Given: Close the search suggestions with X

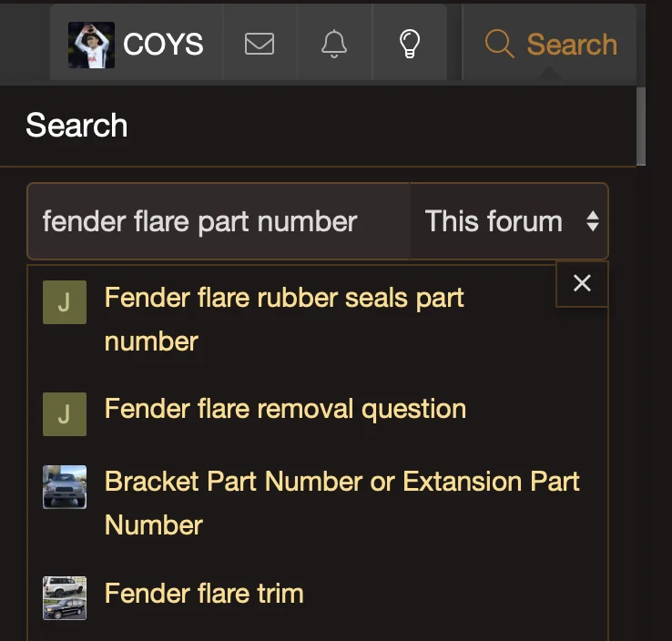Looking at the screenshot, I should (x=582, y=283).
